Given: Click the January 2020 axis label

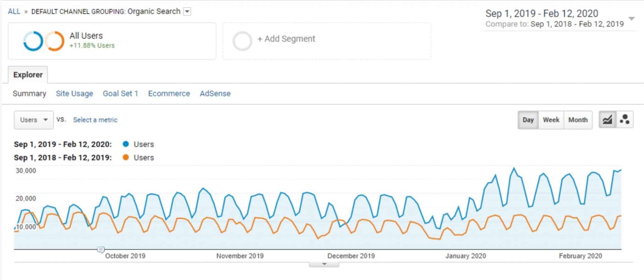Looking at the screenshot, I should (x=466, y=256).
